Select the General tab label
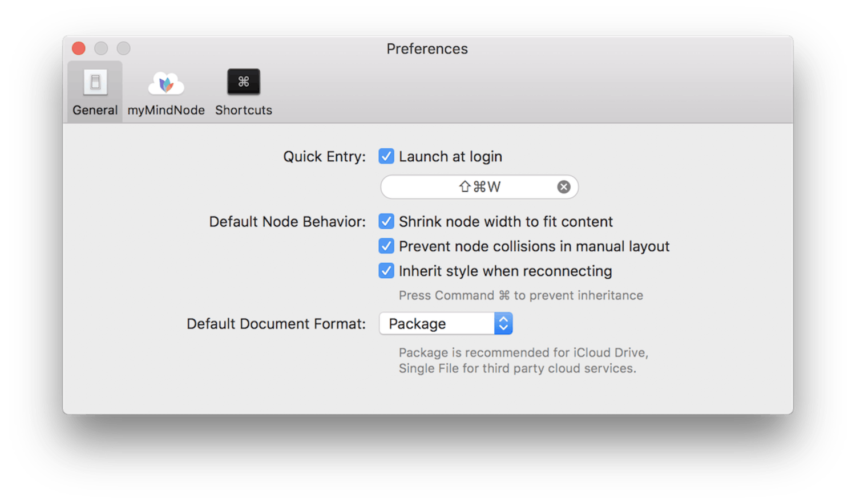 pyautogui.click(x=95, y=110)
